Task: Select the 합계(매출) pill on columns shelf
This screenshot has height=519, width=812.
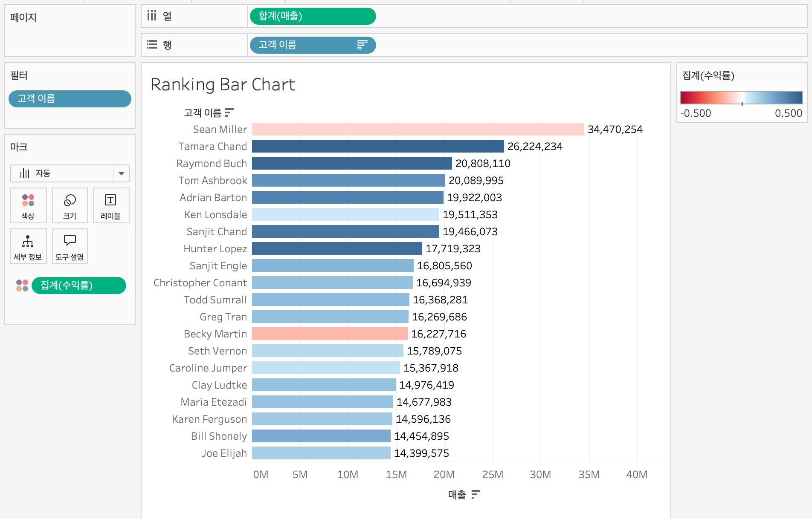Action: (313, 16)
